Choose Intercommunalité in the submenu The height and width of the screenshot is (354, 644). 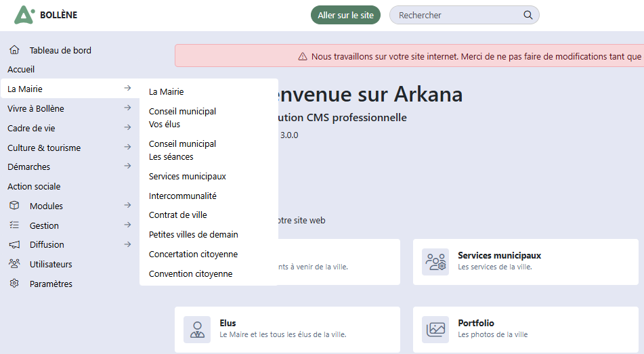click(x=182, y=196)
